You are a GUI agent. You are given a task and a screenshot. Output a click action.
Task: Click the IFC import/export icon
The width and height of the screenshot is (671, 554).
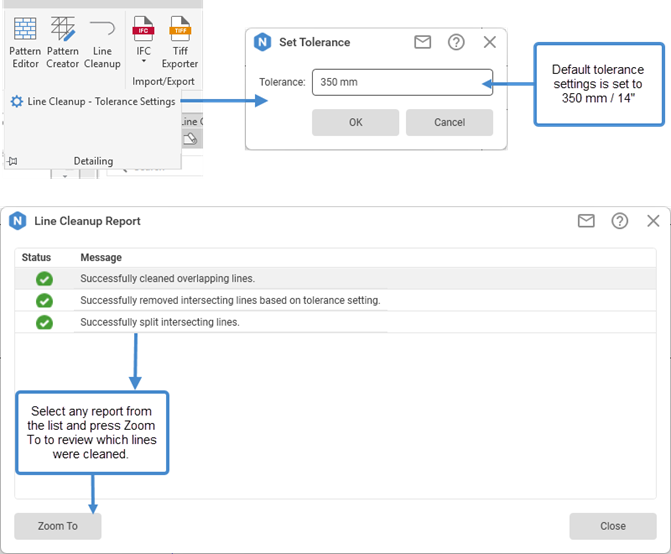143,28
